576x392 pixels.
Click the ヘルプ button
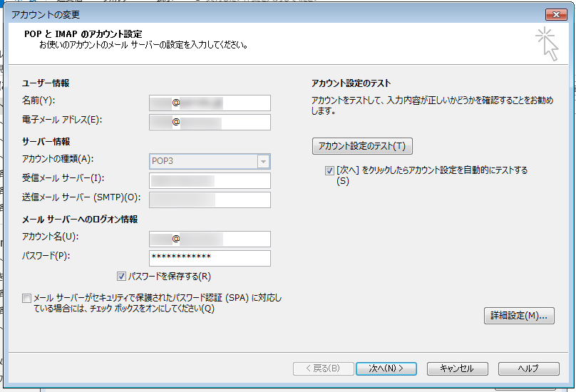pos(528,368)
